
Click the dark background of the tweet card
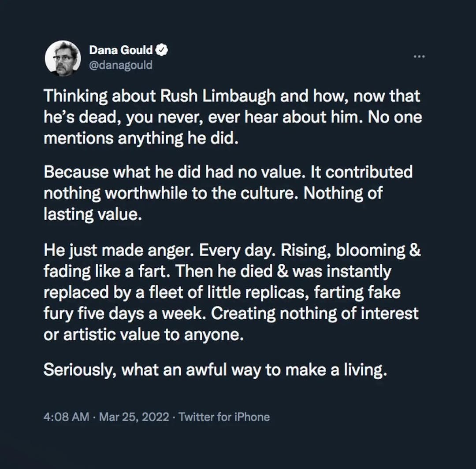pyautogui.click(x=238, y=449)
